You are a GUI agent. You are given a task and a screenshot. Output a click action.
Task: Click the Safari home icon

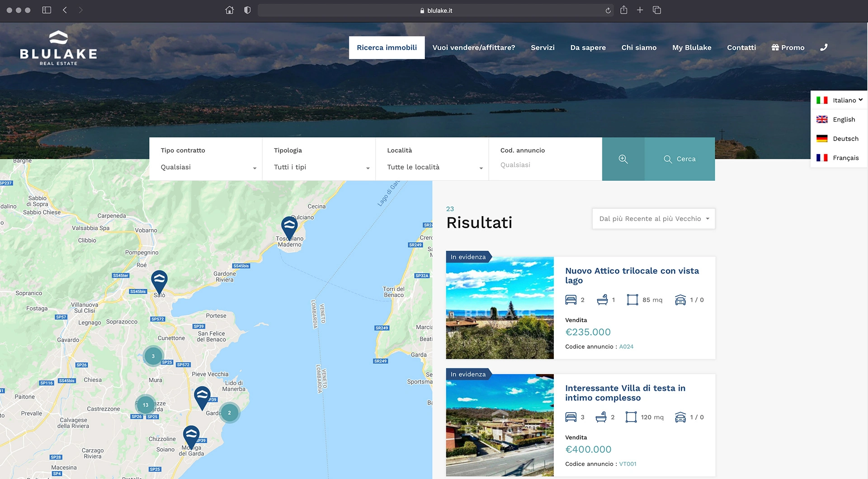[x=230, y=10]
